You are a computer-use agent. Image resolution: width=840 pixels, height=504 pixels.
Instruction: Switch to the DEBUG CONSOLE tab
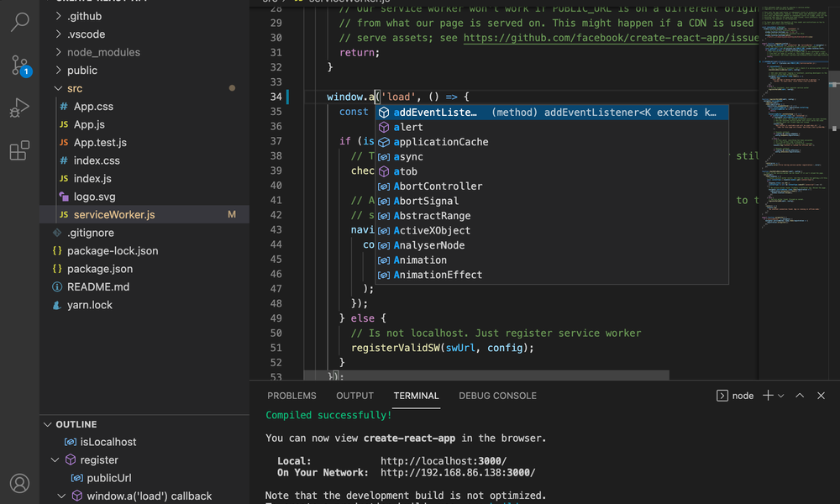pyautogui.click(x=497, y=396)
